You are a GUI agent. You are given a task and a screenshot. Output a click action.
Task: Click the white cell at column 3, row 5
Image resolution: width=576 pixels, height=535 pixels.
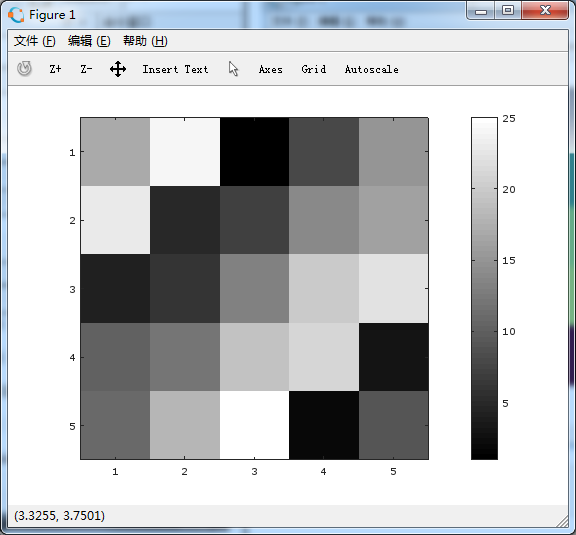pyautogui.click(x=254, y=425)
